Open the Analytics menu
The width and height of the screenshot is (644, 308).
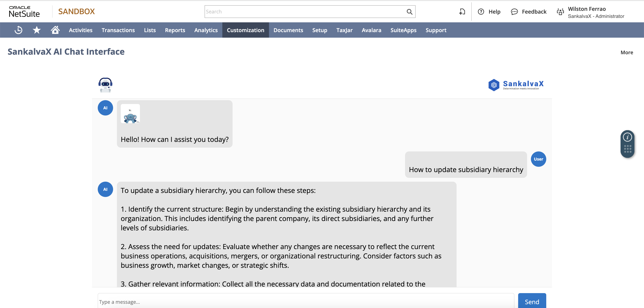(x=206, y=30)
